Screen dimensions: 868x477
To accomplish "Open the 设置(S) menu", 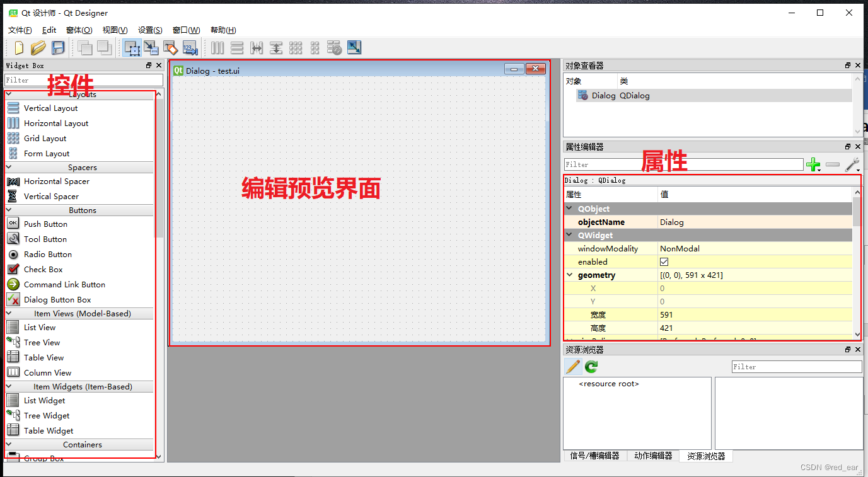I will 149,30.
